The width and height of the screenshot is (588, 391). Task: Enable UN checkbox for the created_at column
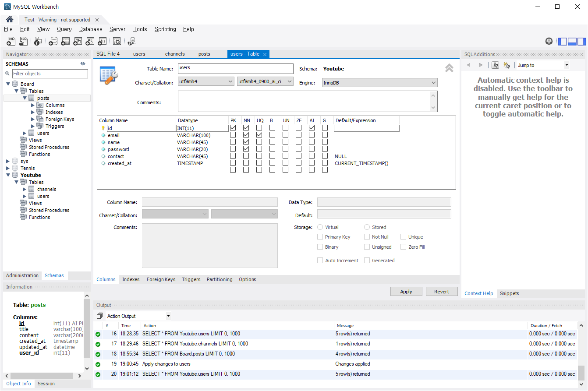pyautogui.click(x=285, y=163)
